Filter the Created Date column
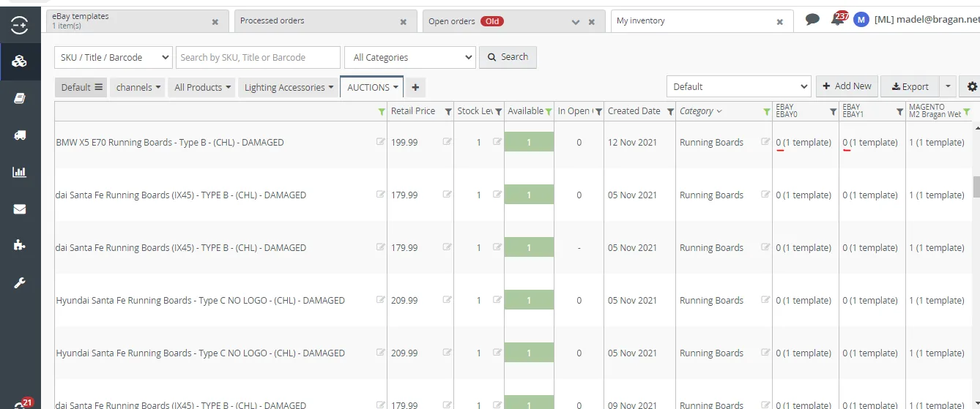 670,111
